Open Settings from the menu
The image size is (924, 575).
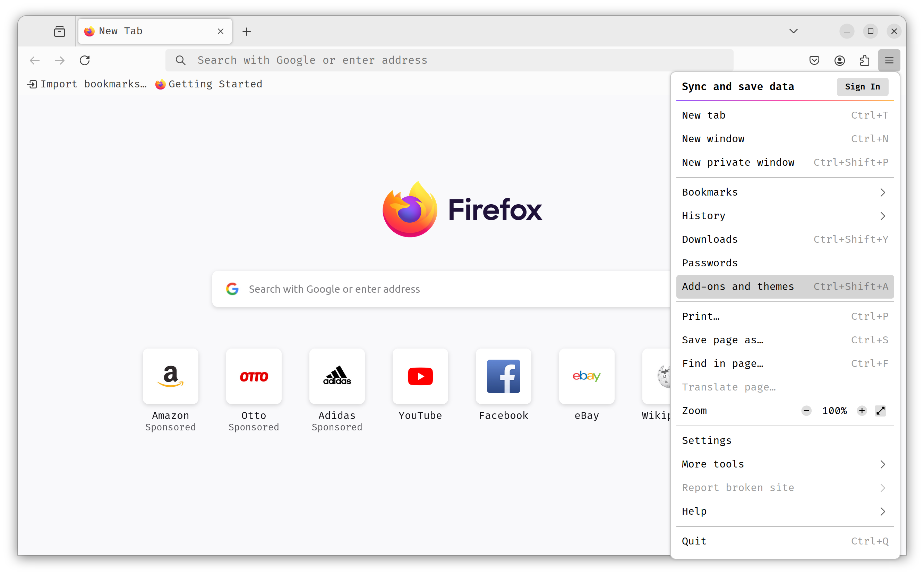point(785,441)
